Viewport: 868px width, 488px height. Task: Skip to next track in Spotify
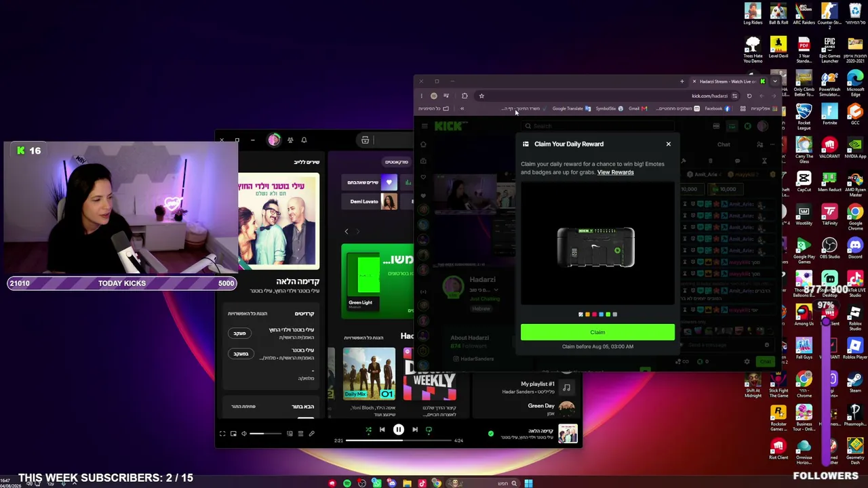click(415, 430)
